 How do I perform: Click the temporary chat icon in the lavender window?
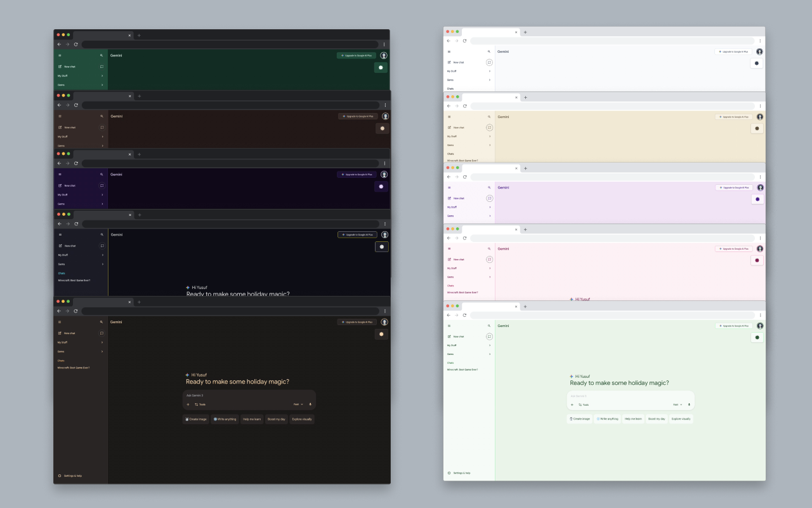point(489,198)
